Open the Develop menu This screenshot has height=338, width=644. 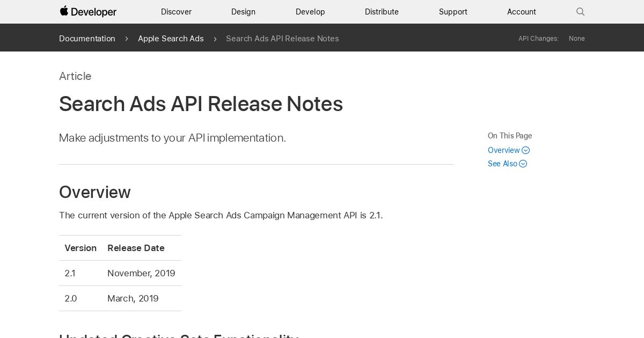coord(310,12)
